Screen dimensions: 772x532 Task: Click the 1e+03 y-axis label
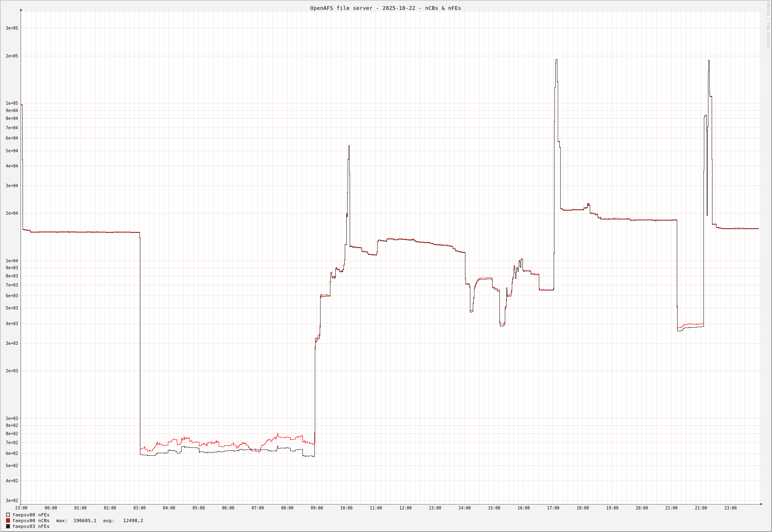coord(12,418)
